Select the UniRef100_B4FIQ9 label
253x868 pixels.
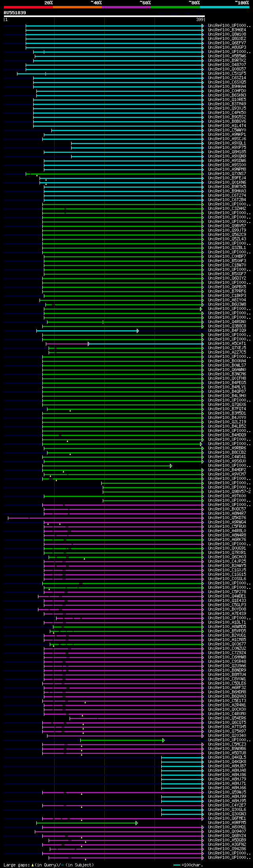[x=227, y=330]
